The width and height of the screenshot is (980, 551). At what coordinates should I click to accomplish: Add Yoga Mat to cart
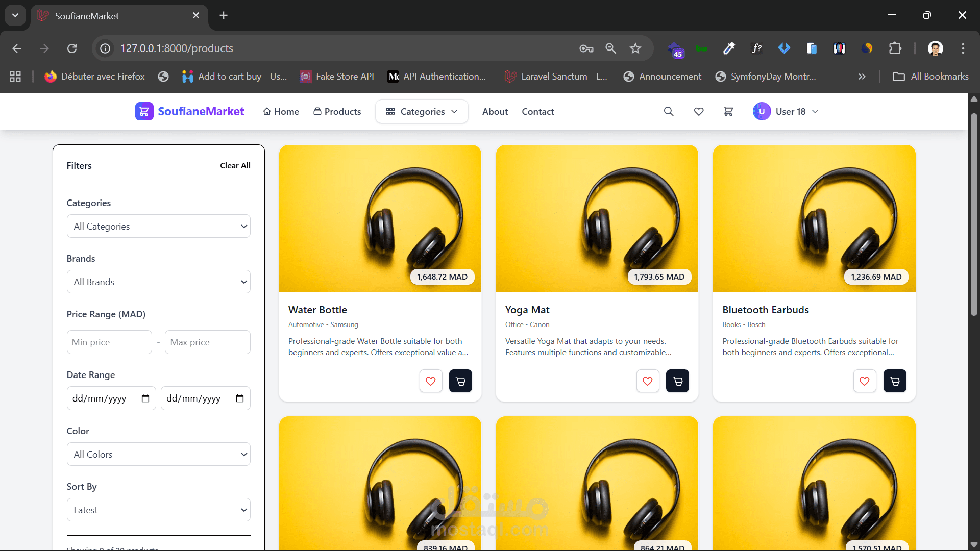pos(677,381)
